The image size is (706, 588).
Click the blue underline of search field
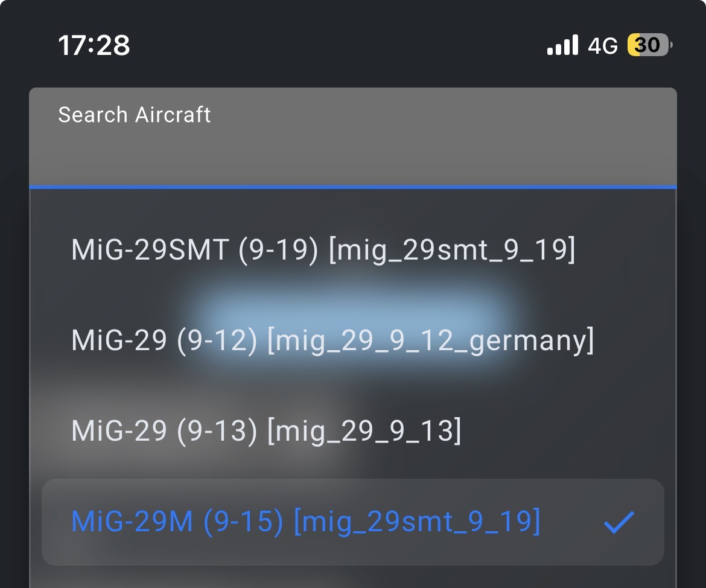[353, 187]
